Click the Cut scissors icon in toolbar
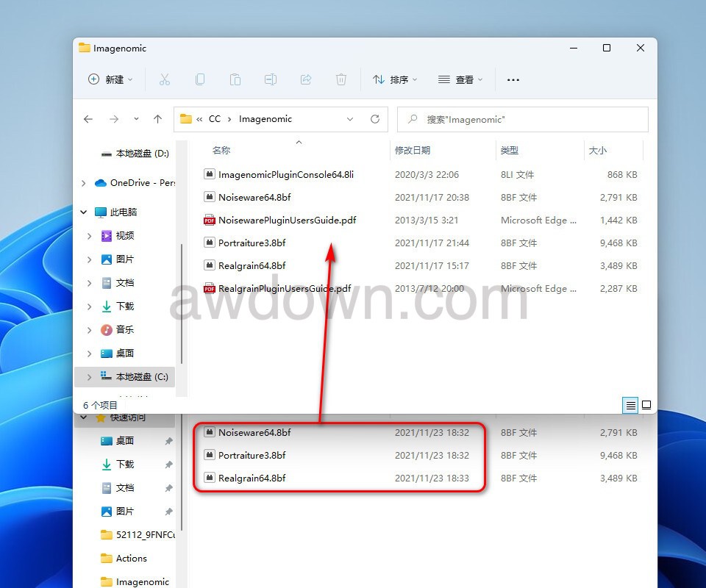Image resolution: width=706 pixels, height=588 pixels. click(x=165, y=79)
